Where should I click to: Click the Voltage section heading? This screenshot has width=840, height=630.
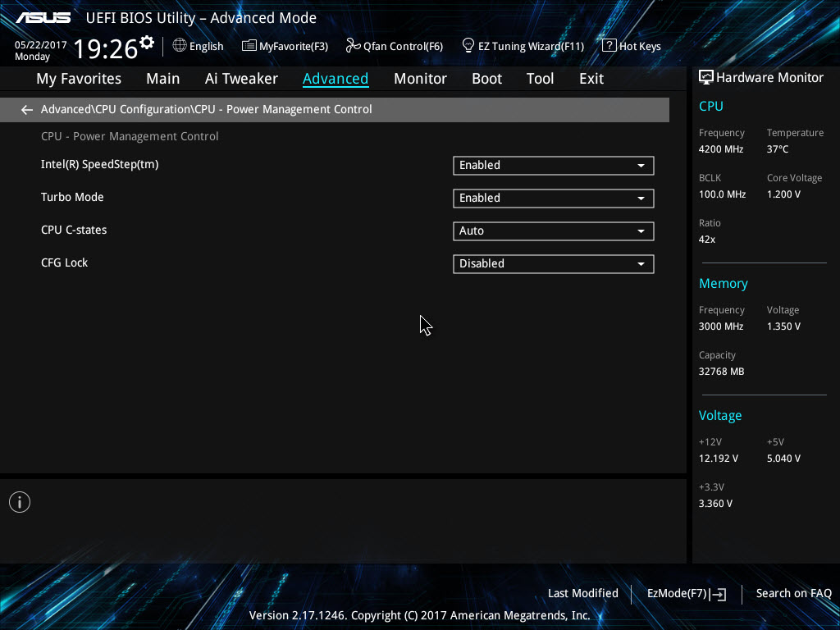(720, 416)
